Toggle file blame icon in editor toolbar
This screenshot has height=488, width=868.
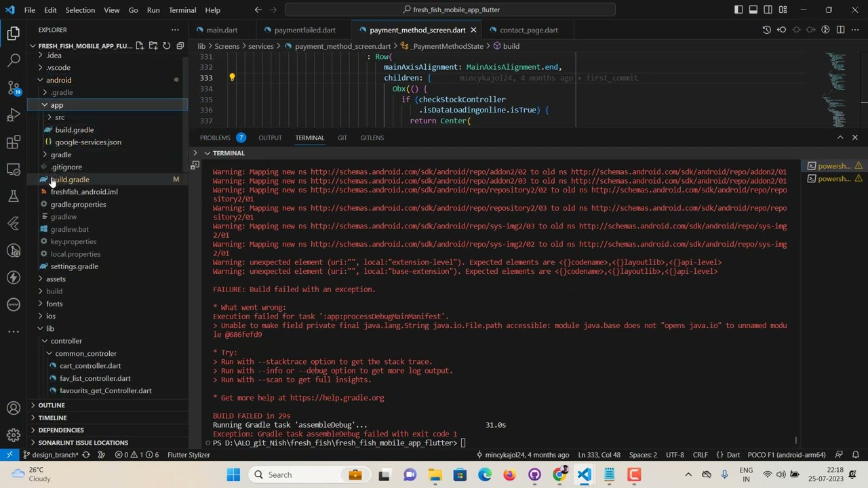[826, 30]
